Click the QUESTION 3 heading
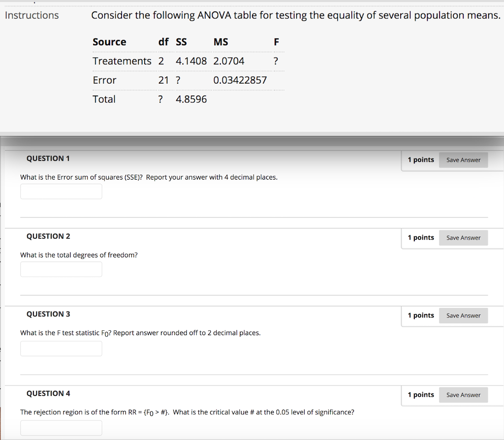 [x=48, y=314]
